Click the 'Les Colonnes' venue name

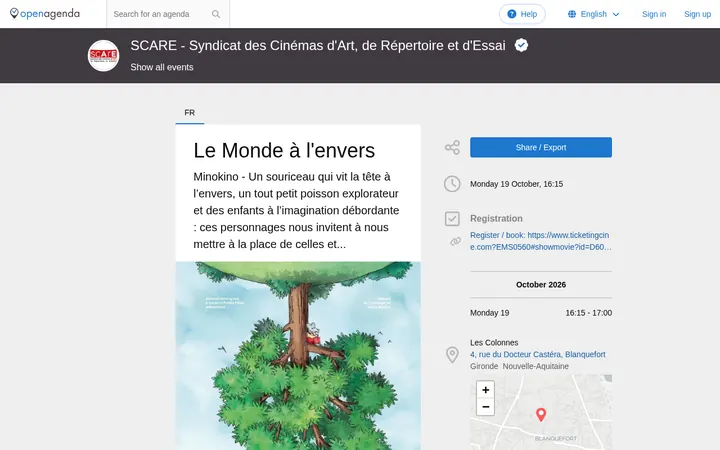pyautogui.click(x=494, y=343)
